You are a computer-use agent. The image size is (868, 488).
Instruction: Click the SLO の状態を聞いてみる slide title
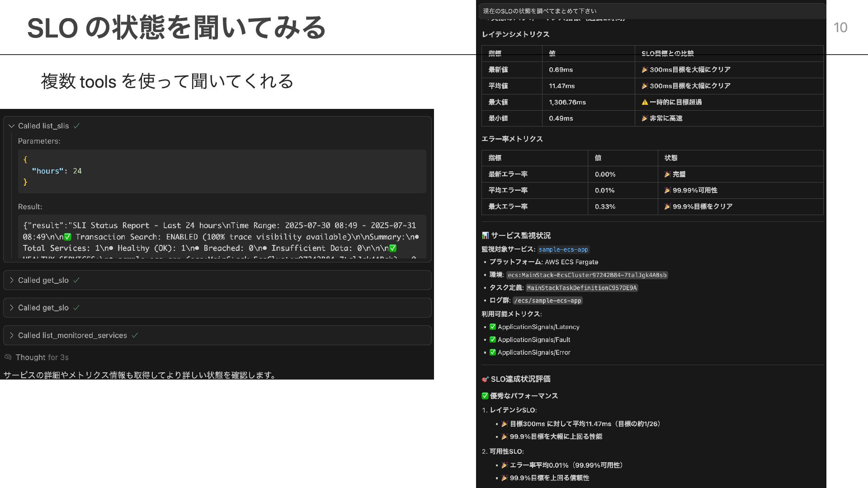(176, 28)
